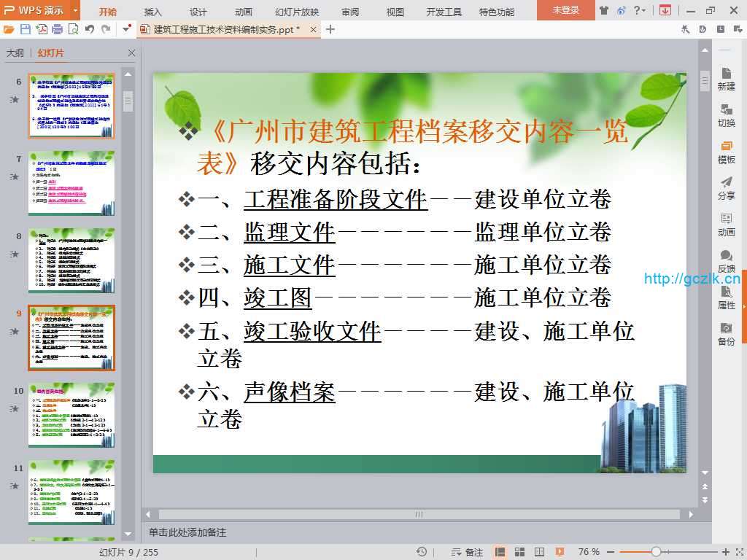Image resolution: width=747 pixels, height=560 pixels.
Task: Open the 插入 ribbon tab
Action: (x=153, y=12)
